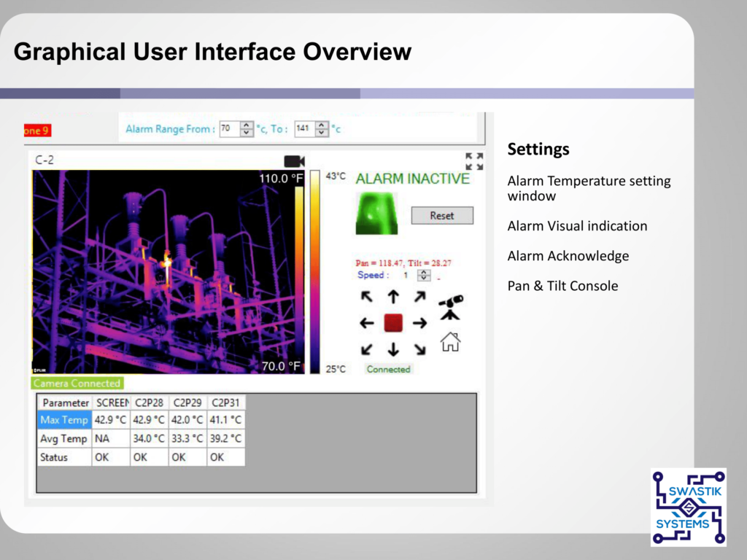Click the ALARM INACTIVE status text
Viewport: 747px width, 560px height.
click(x=413, y=179)
